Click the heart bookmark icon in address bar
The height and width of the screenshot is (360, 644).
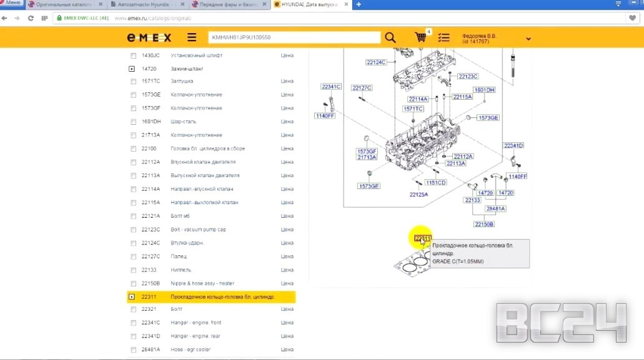[x=633, y=18]
